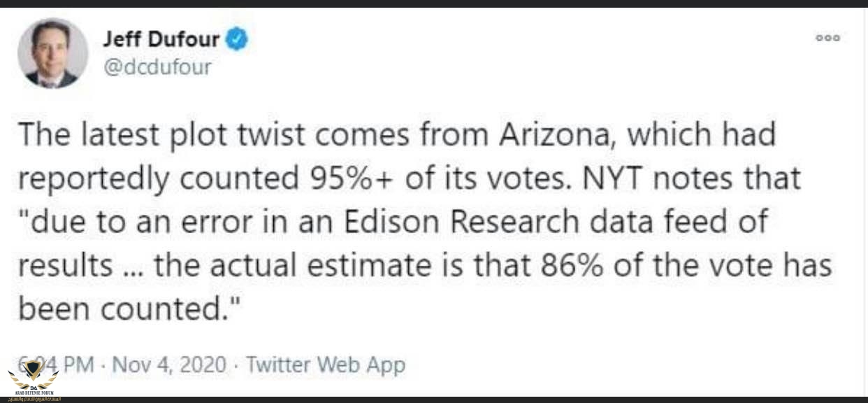This screenshot has width=868, height=403.
Task: Open the Jeff Dufour display name link
Action: pyautogui.click(x=161, y=40)
